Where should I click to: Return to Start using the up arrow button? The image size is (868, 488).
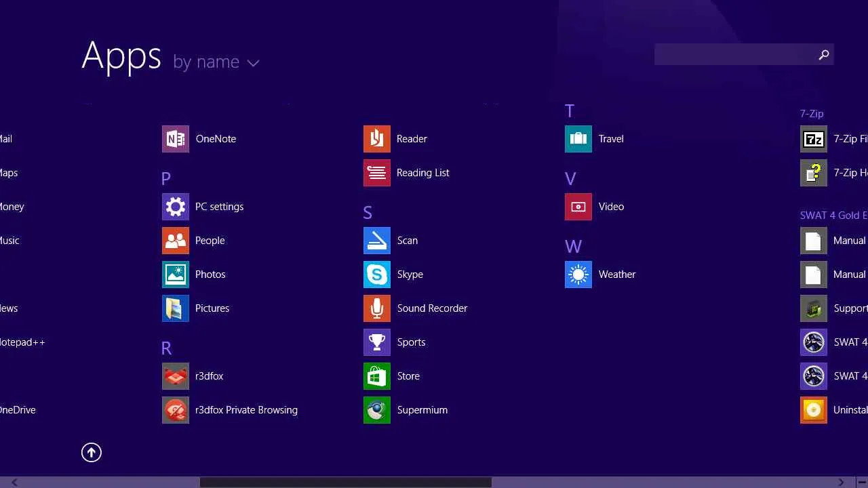92,453
